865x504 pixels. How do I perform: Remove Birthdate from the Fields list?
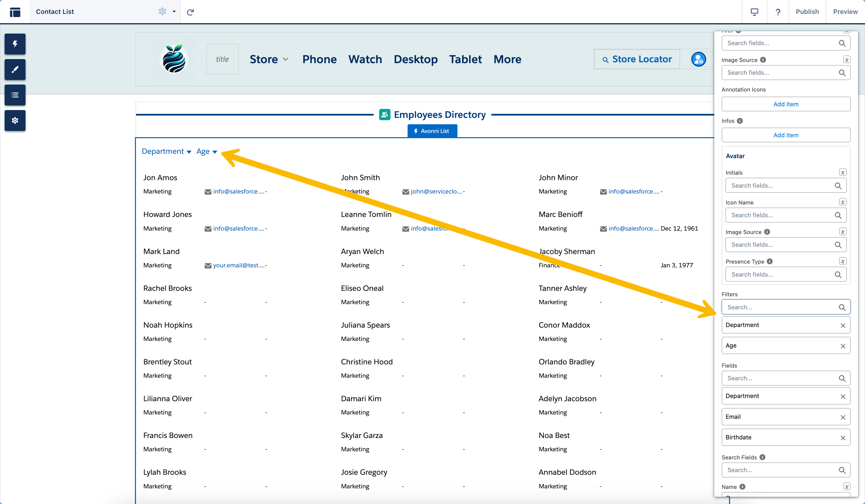click(843, 438)
